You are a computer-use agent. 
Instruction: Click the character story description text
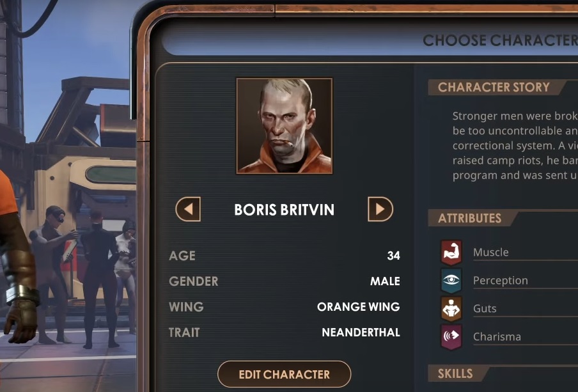[515, 146]
